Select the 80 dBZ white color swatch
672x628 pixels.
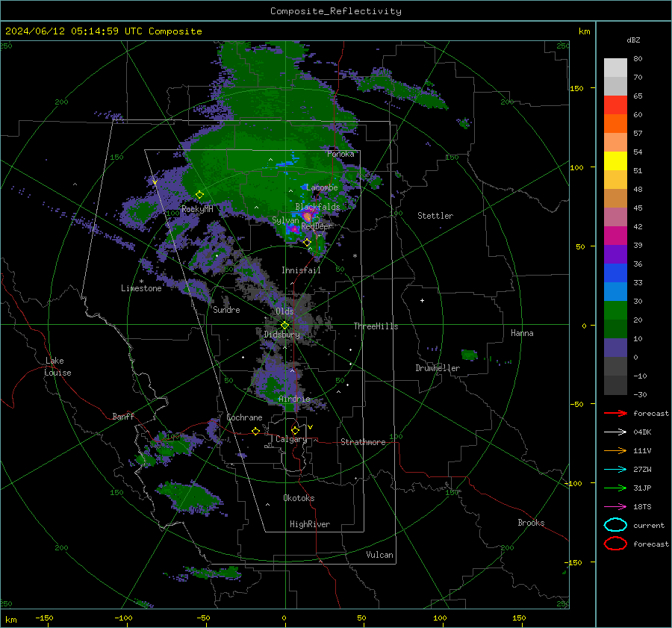pyautogui.click(x=615, y=68)
